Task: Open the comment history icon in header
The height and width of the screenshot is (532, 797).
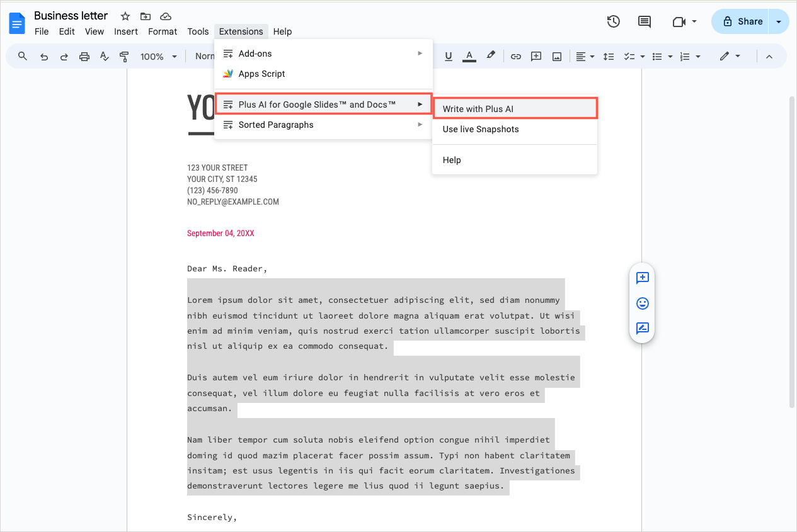Action: [645, 21]
